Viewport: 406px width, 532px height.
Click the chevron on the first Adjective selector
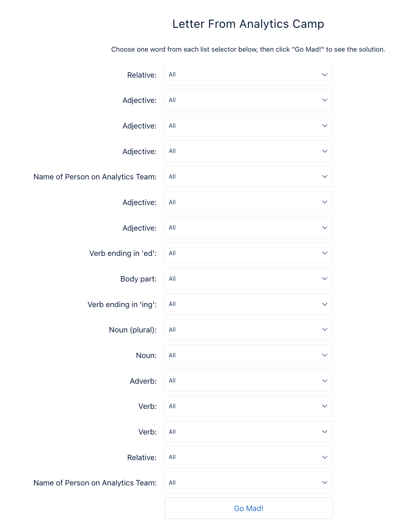pyautogui.click(x=324, y=100)
